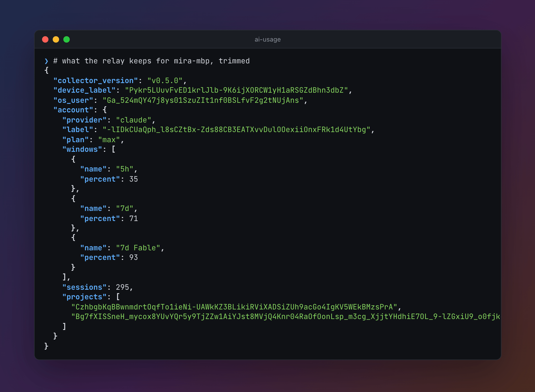Click the green zoom window button
The height and width of the screenshot is (392, 535).
[67, 39]
